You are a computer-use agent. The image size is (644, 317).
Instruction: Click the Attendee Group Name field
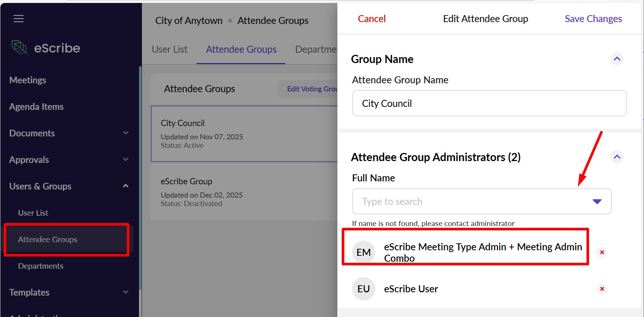pyautogui.click(x=489, y=104)
